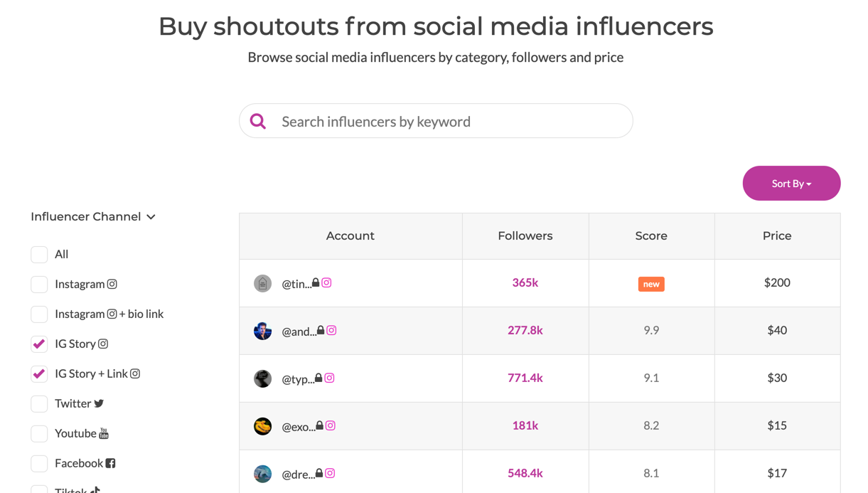
Task: Click the lock icon on @exo row
Action: (320, 425)
